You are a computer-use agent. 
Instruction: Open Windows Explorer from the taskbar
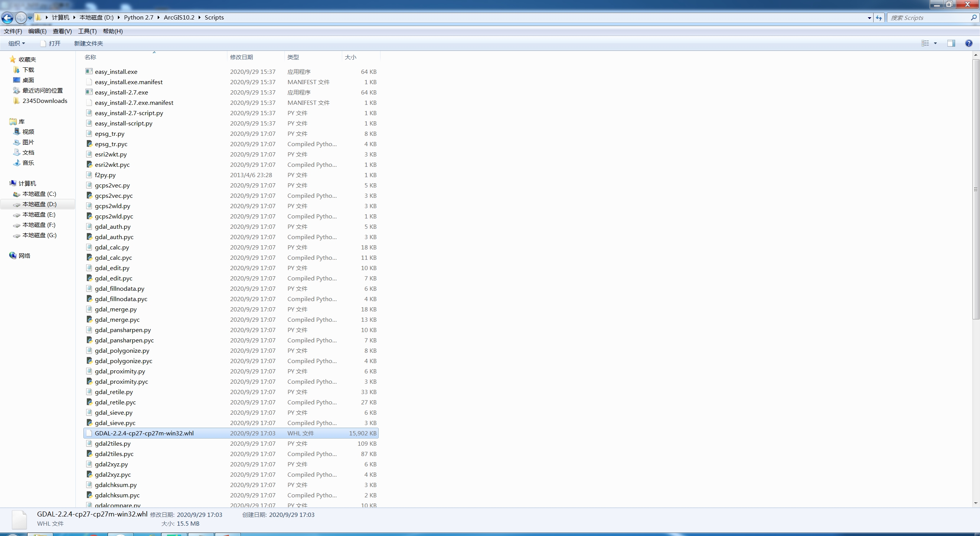(40, 535)
